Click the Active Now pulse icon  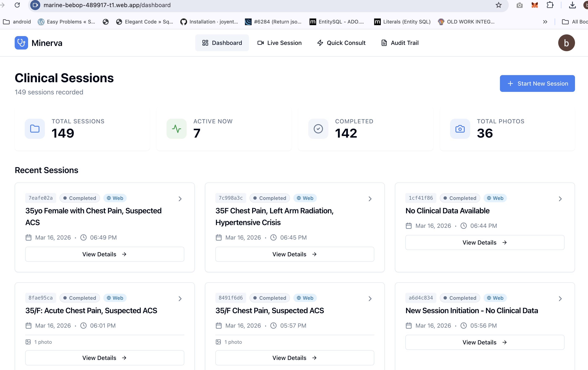pos(176,129)
